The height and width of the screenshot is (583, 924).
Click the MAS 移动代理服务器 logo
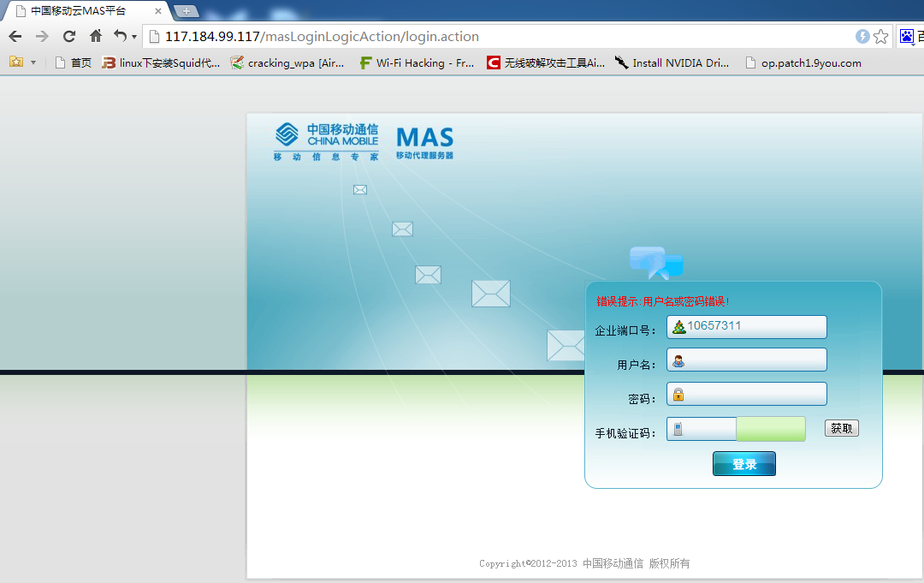pyautogui.click(x=425, y=143)
